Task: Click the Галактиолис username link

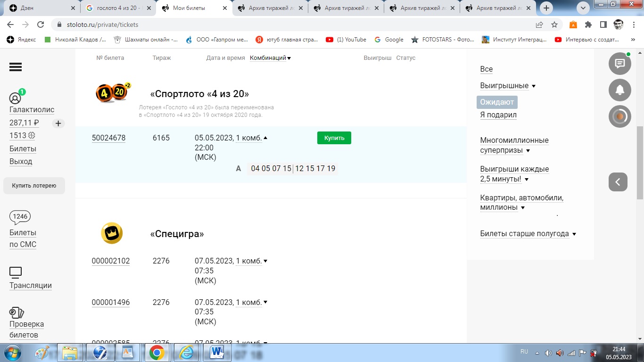Action: coord(32,110)
